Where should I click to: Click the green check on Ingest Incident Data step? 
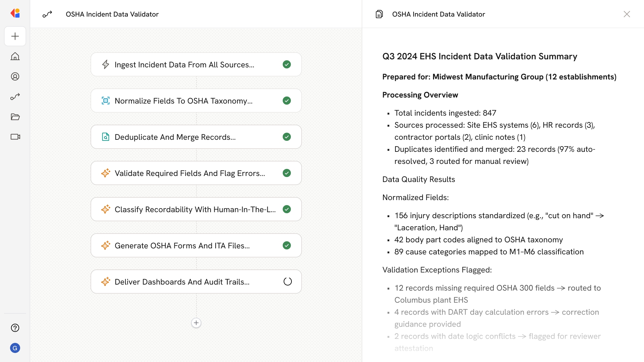287,64
